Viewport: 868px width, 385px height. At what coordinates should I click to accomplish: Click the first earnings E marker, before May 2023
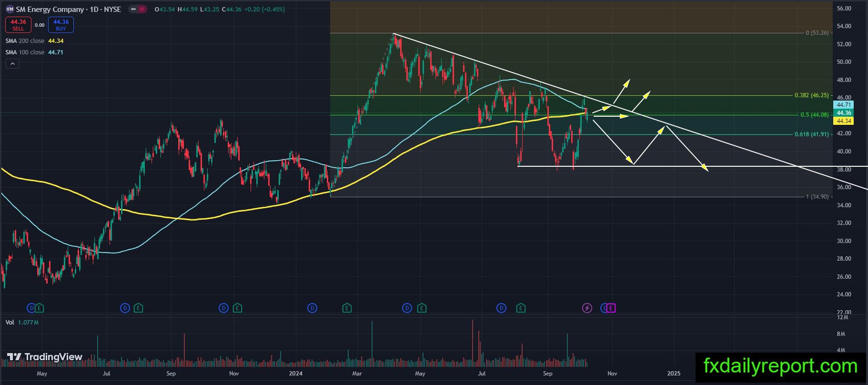40,308
